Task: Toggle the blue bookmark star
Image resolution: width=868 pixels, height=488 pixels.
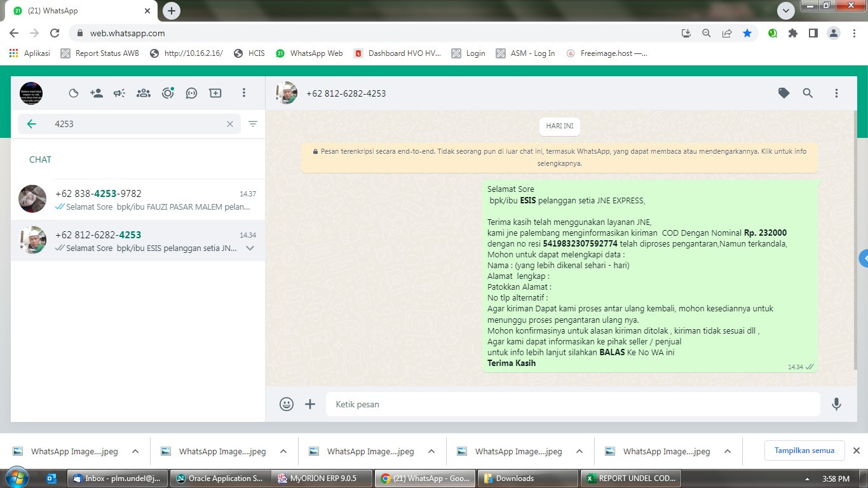Action: pyautogui.click(x=747, y=33)
